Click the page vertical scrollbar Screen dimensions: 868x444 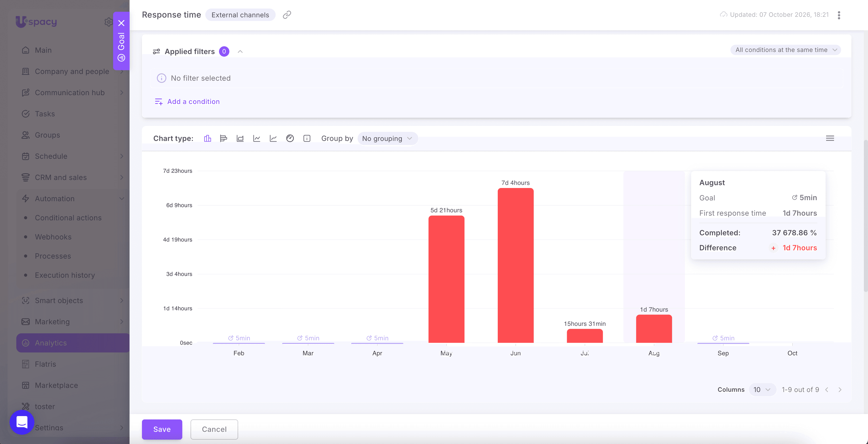(865, 216)
